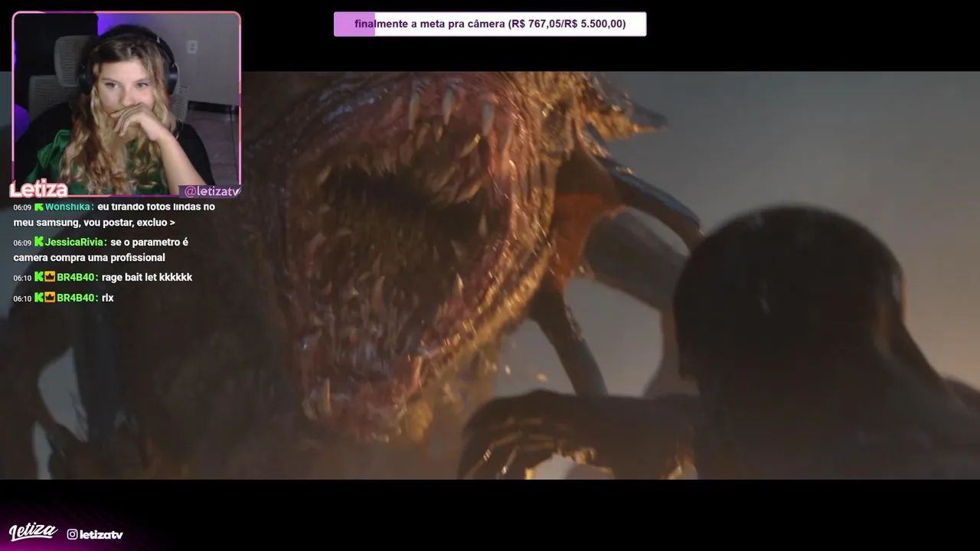Click Kick badge beside JessicaRivia's name
Screen dimensions: 980x551
coord(39,242)
